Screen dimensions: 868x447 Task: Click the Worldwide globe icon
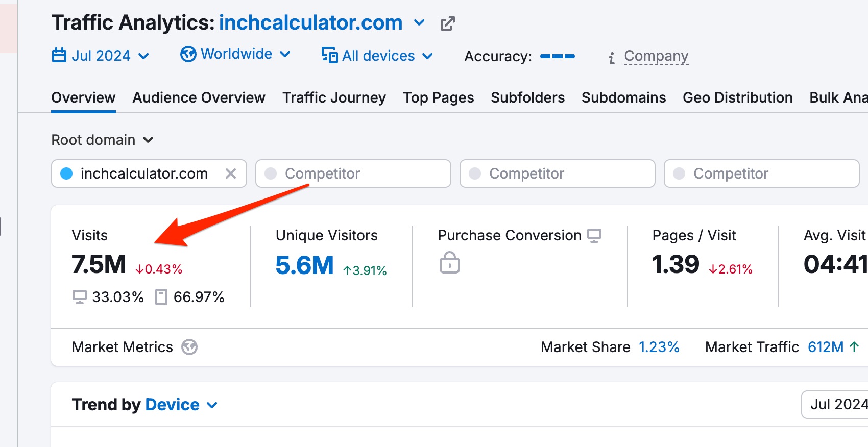click(188, 54)
